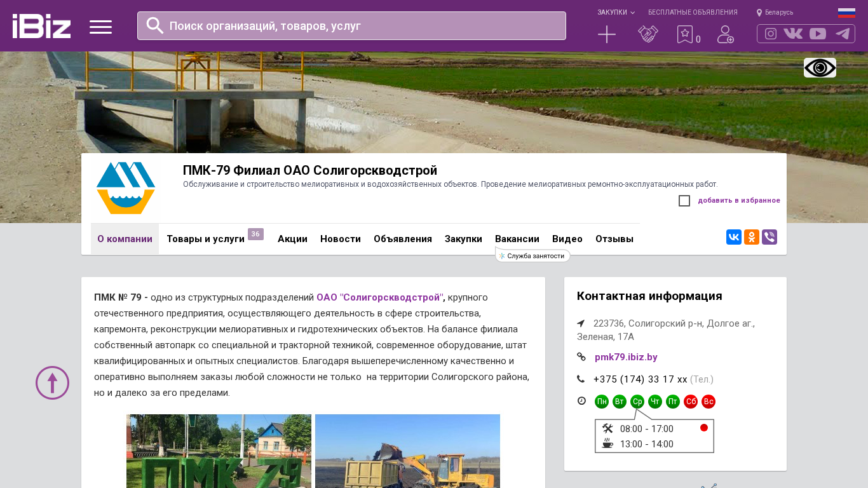Viewport: 868px width, 488px height.
Task: Open the iBiz home logo
Action: (x=41, y=26)
